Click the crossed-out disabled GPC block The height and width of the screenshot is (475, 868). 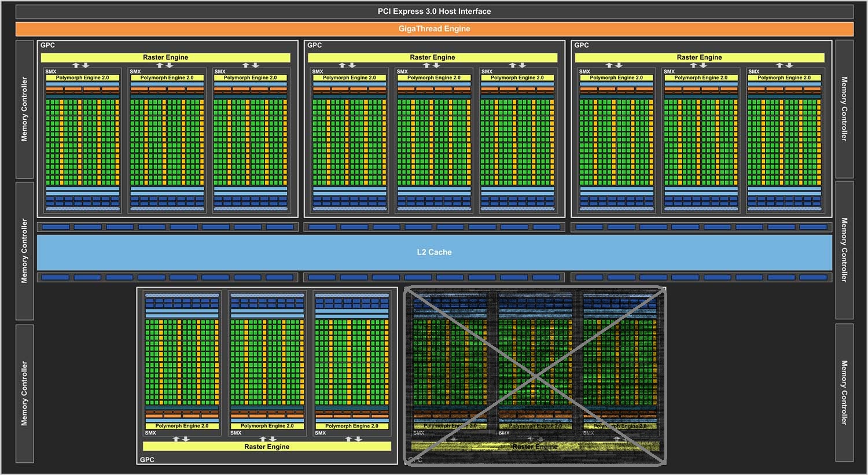point(535,376)
